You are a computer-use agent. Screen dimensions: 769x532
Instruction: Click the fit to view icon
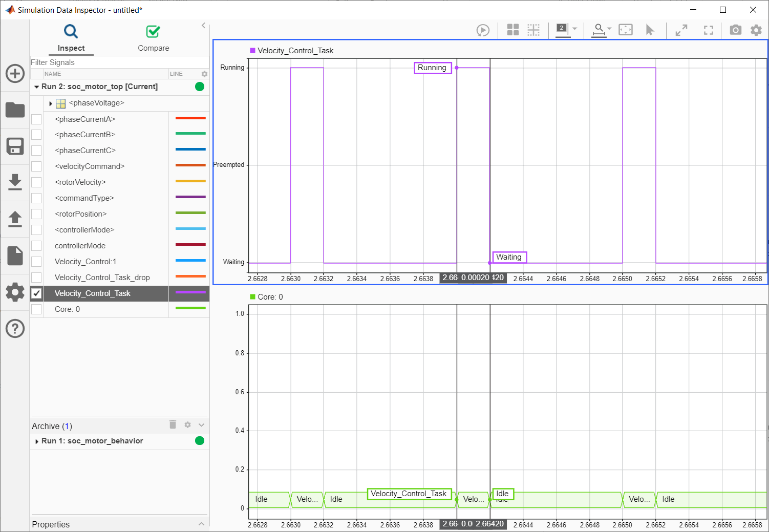click(x=626, y=30)
